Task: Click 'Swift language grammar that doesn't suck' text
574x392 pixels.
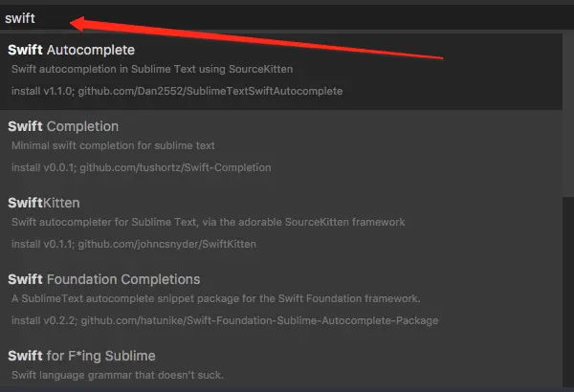Action: coord(116,374)
